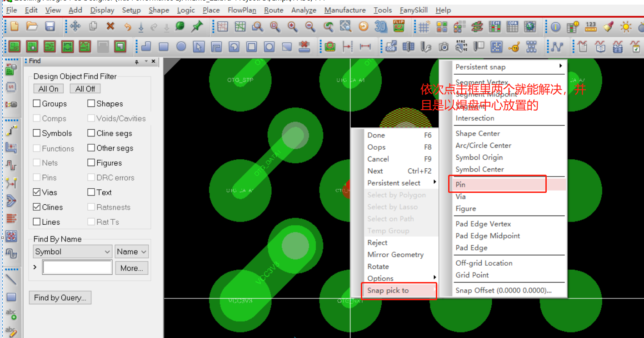Click the 123 Measure ruler icon
Screen dimensions: 644x338
(591, 27)
